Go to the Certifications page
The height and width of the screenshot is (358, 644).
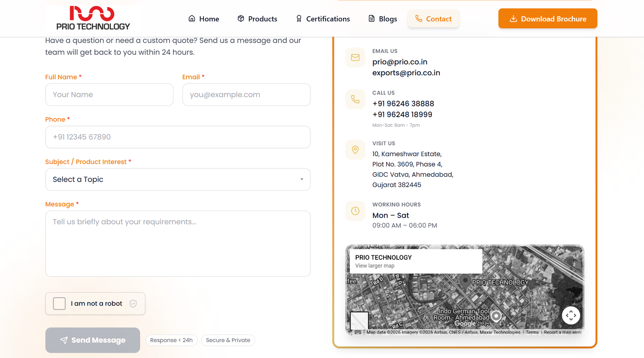pos(323,19)
